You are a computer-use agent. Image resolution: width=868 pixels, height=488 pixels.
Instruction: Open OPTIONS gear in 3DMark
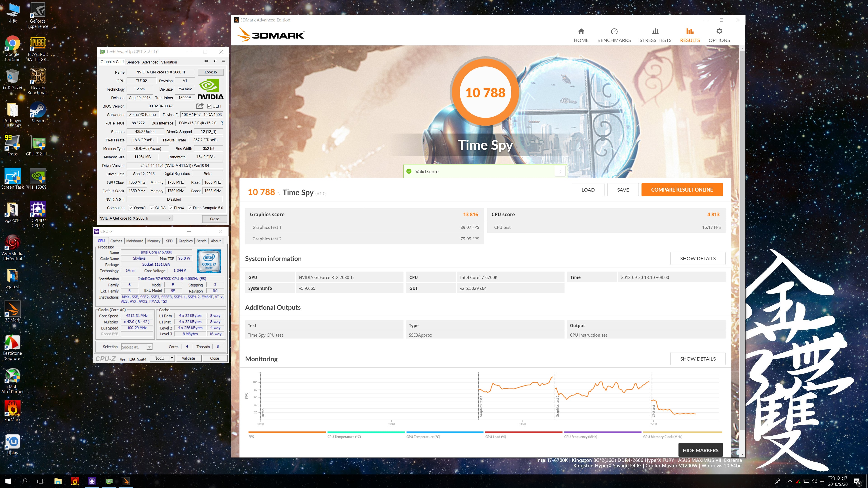719,35
